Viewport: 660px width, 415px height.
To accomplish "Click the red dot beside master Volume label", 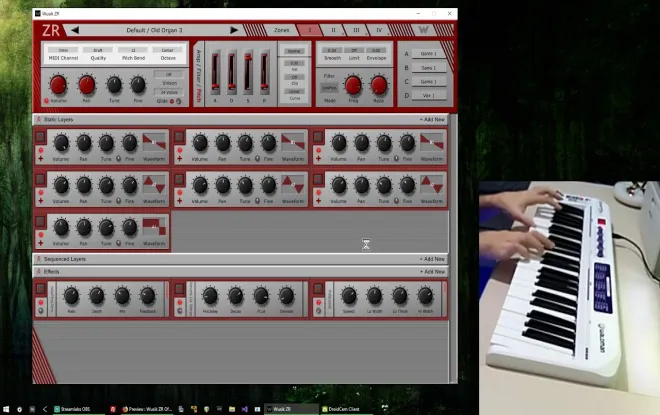I will click(x=46, y=101).
